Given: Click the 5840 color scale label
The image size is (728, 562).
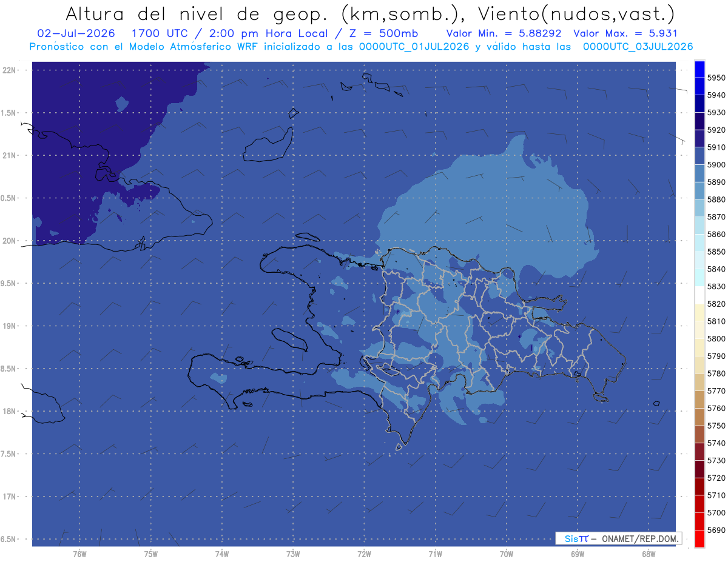Looking at the screenshot, I should tap(716, 269).
